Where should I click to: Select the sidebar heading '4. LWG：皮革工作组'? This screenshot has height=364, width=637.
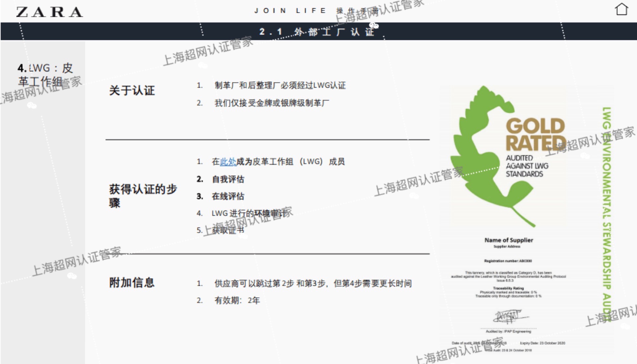click(x=45, y=74)
